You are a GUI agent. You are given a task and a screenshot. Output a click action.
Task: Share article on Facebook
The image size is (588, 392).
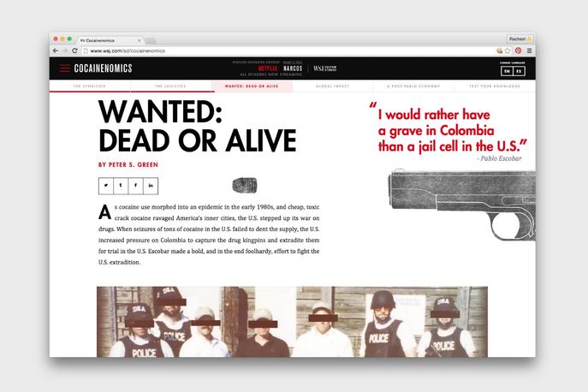[x=136, y=185]
